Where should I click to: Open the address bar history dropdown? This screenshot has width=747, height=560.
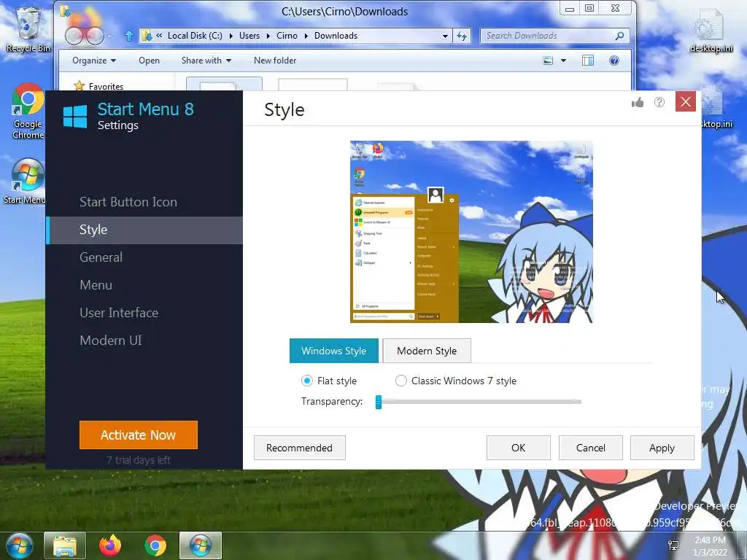[446, 36]
